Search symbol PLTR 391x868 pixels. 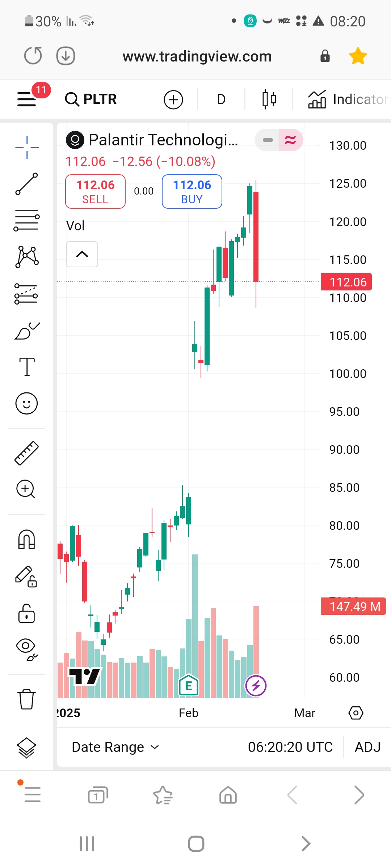(x=91, y=99)
